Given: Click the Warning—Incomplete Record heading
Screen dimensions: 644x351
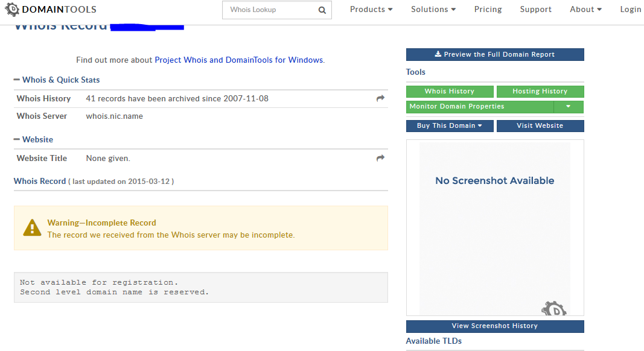Looking at the screenshot, I should pos(101,223).
